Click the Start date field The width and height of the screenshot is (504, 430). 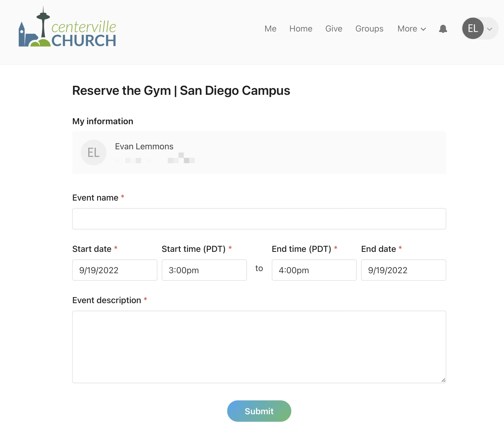[x=115, y=270]
